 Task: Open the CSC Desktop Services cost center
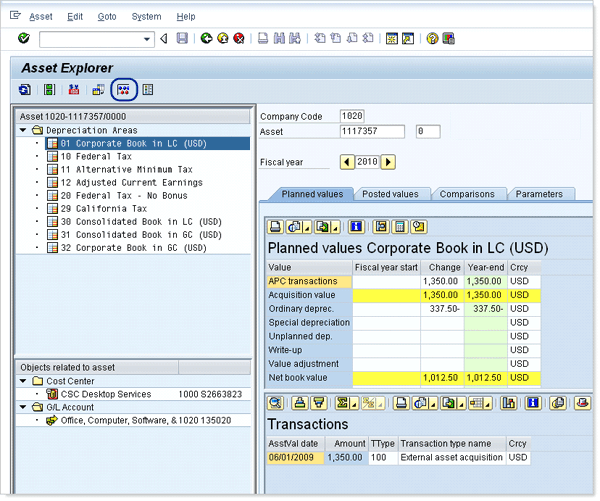tap(104, 394)
